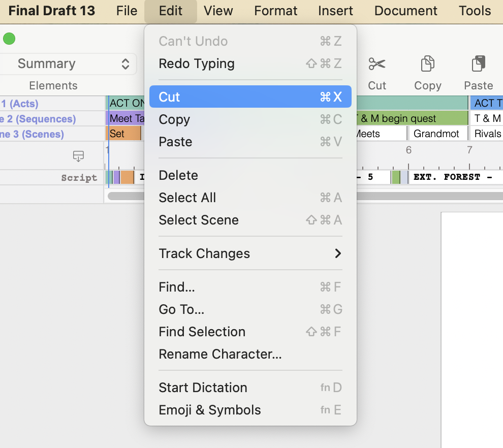The width and height of the screenshot is (503, 448).
Task: Click the beat board icon below outline rows
Action: point(78,156)
